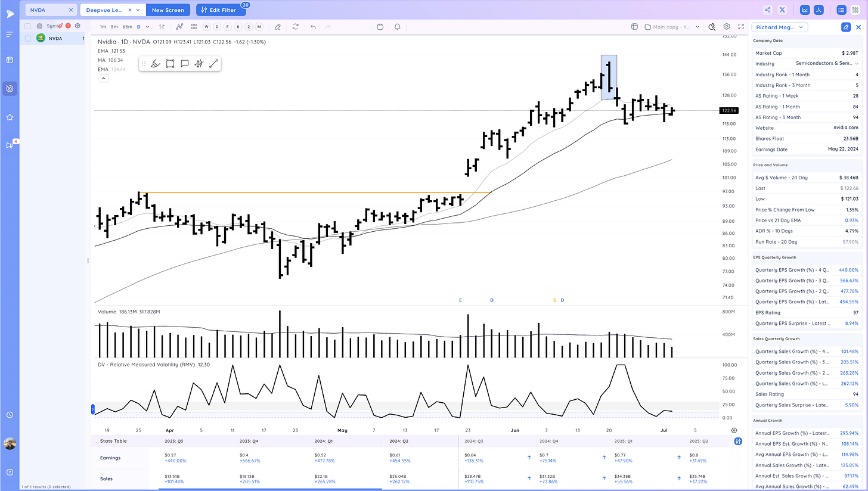Image resolution: width=868 pixels, height=491 pixels.
Task: Open the chart layout grid icon
Action: (194, 27)
